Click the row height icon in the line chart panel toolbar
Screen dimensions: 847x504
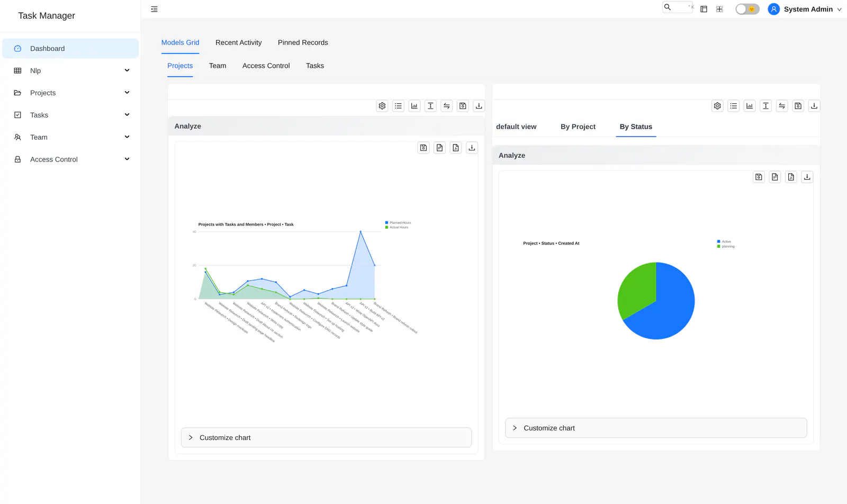coord(430,106)
